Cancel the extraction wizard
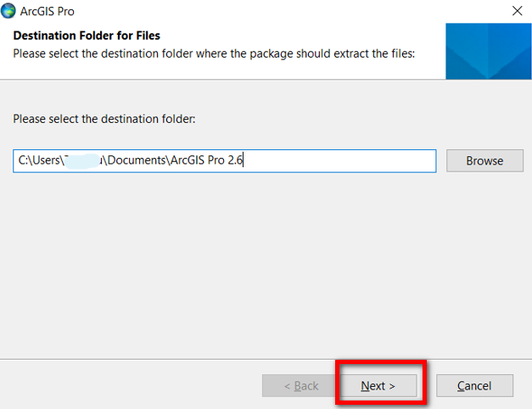Viewport: 532px width, 409px height. (474, 385)
